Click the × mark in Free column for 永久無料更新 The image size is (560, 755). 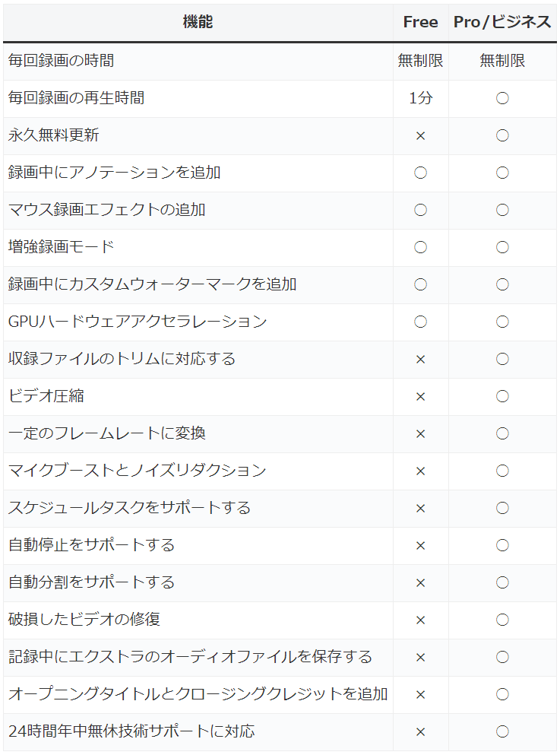420,136
